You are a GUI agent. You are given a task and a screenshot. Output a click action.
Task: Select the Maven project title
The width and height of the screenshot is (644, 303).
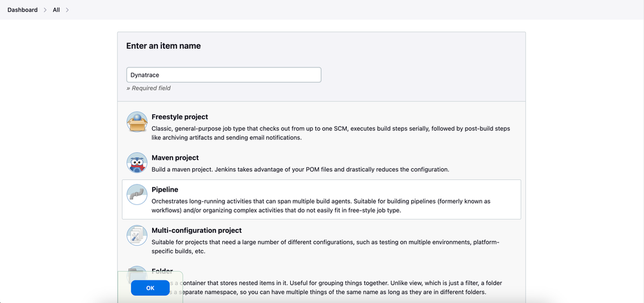(175, 157)
